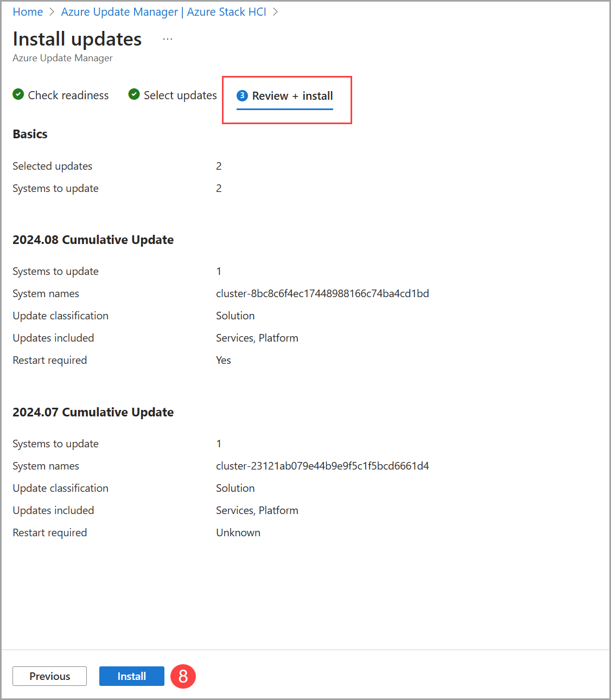Open the ellipsis menu beside Install updates
The width and height of the screenshot is (611, 700).
(x=167, y=38)
